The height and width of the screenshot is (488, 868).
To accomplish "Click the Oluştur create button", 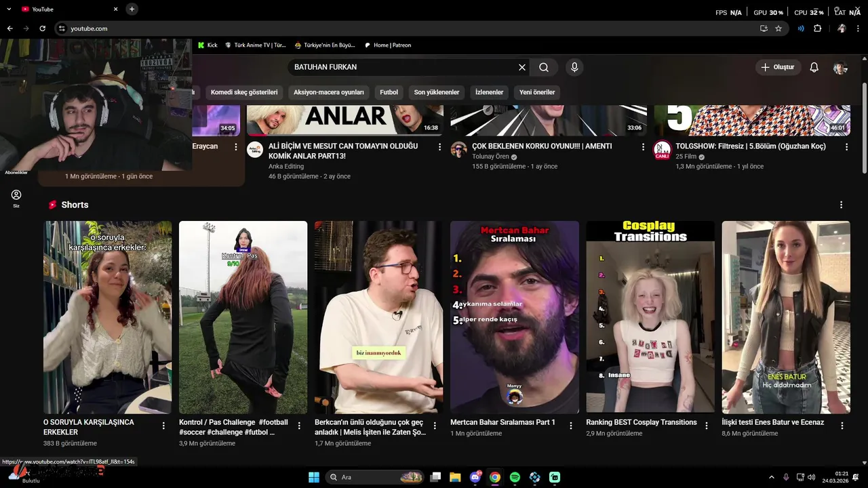I will (x=778, y=67).
